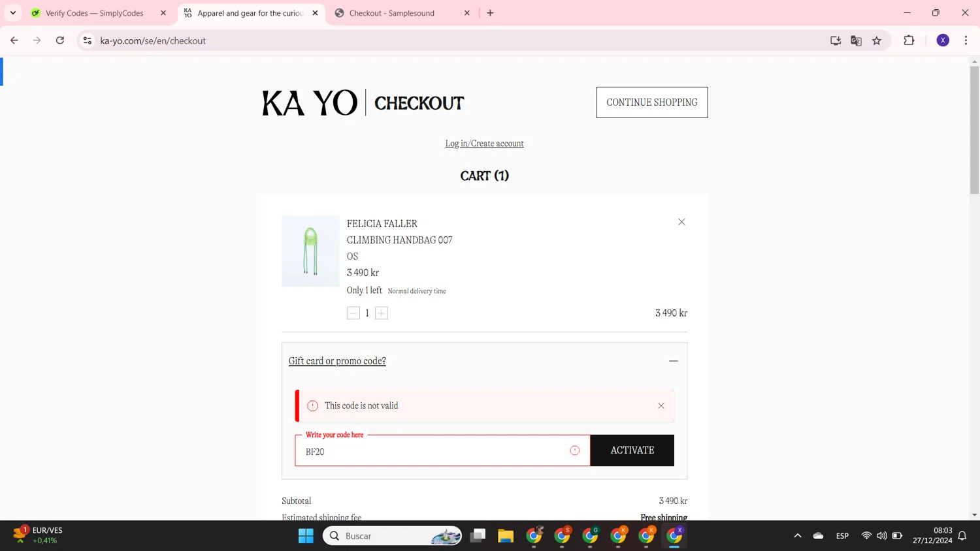This screenshot has width=980, height=551.
Task: Open the Chrome profile avatar
Action: [943, 40]
